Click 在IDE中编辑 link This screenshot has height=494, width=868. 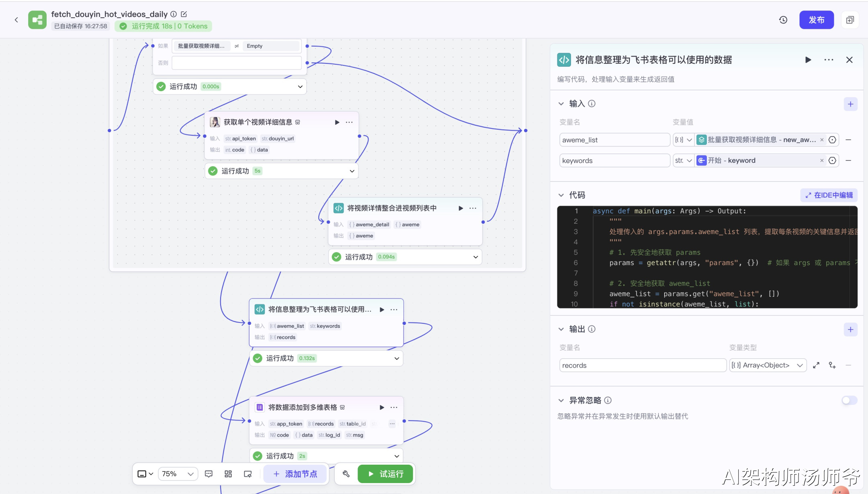coord(829,195)
